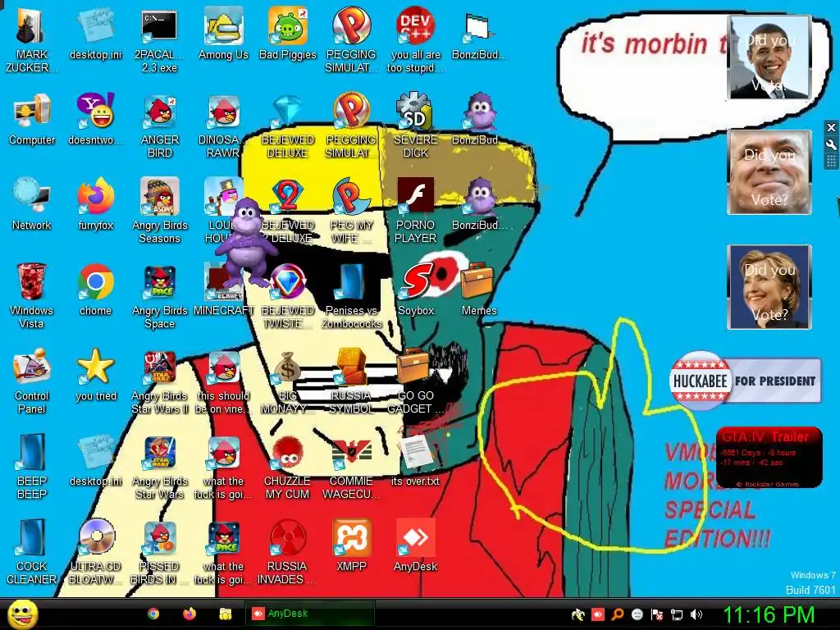Open the ULTRA CD BLOATW disc icon

[95, 552]
